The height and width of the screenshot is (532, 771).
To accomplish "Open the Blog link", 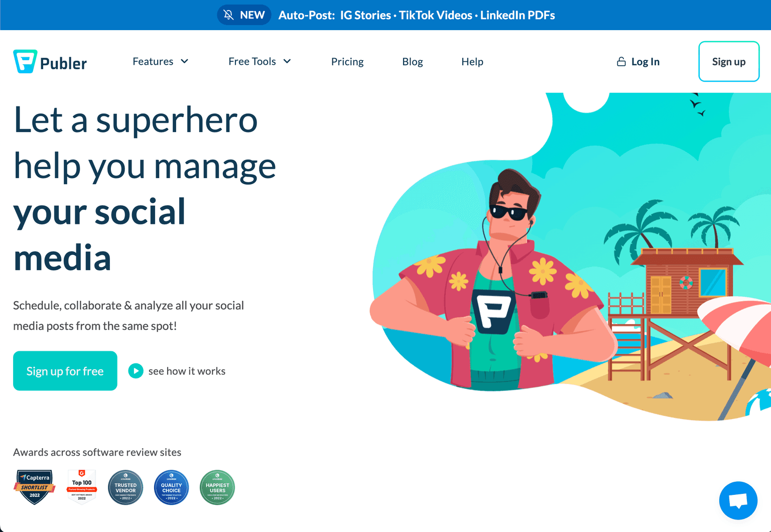I will coord(413,61).
